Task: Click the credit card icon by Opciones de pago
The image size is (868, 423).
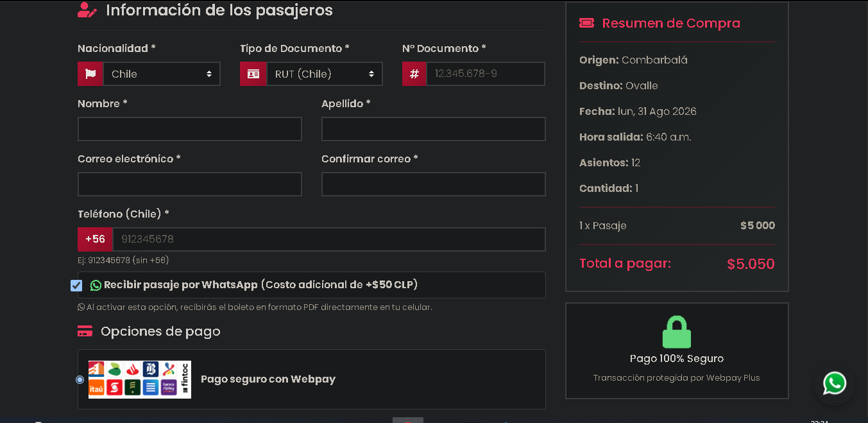Action: click(85, 331)
